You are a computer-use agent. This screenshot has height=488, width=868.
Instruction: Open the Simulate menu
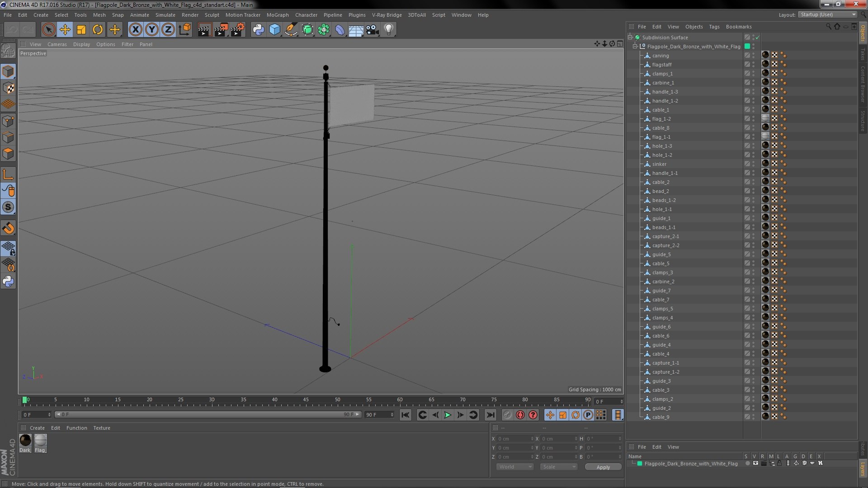click(165, 15)
